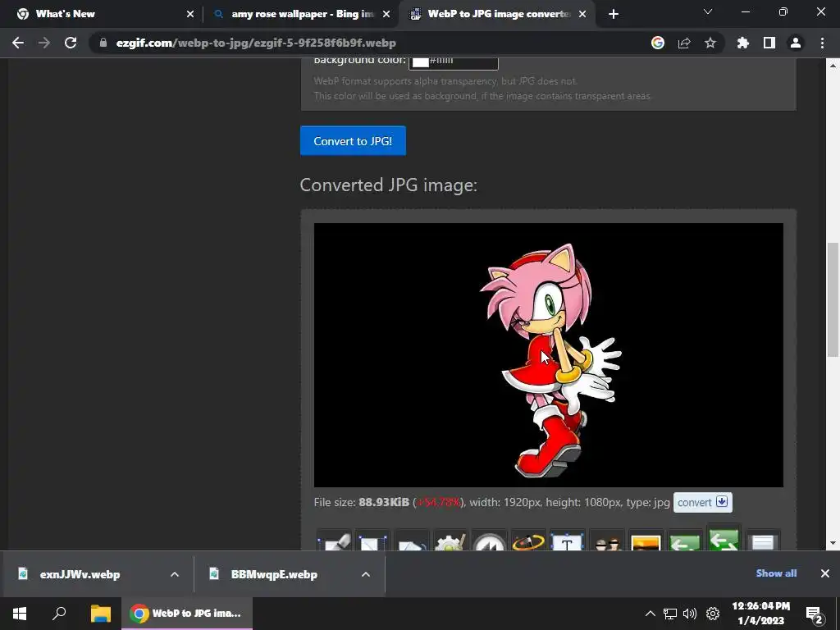
Task: Click the background color hex input field
Action: (x=453, y=62)
